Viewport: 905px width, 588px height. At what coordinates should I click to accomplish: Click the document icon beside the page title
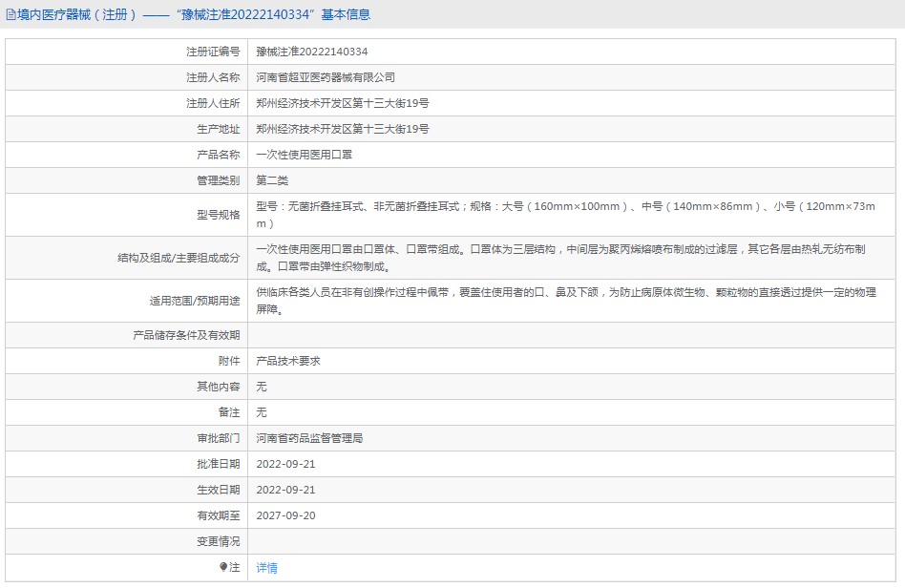coord(11,15)
